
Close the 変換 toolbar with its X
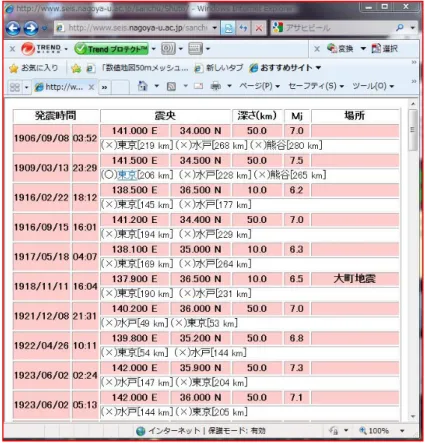(x=317, y=49)
